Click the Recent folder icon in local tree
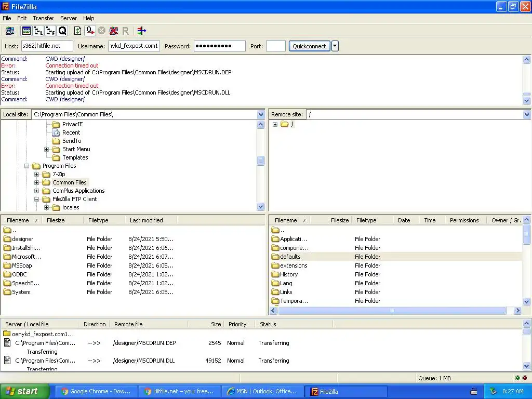 [56, 132]
